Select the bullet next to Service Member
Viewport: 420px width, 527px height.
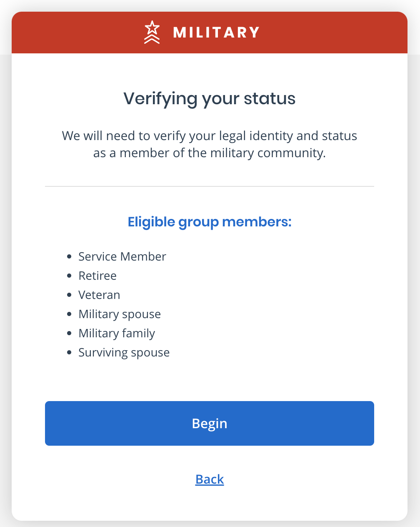70,257
